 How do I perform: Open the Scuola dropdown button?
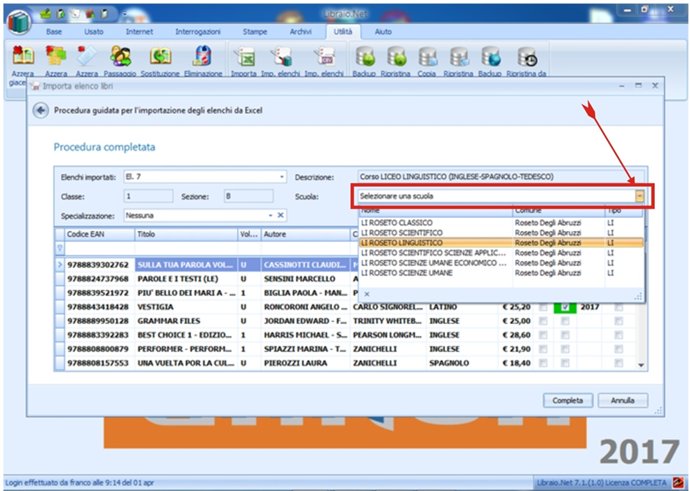639,196
